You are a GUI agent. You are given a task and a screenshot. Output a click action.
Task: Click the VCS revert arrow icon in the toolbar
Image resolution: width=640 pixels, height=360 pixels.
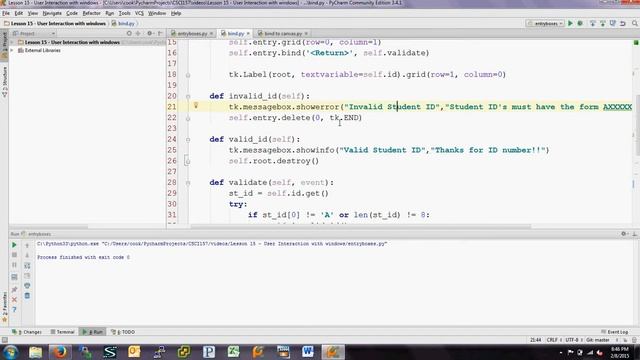coord(623,23)
